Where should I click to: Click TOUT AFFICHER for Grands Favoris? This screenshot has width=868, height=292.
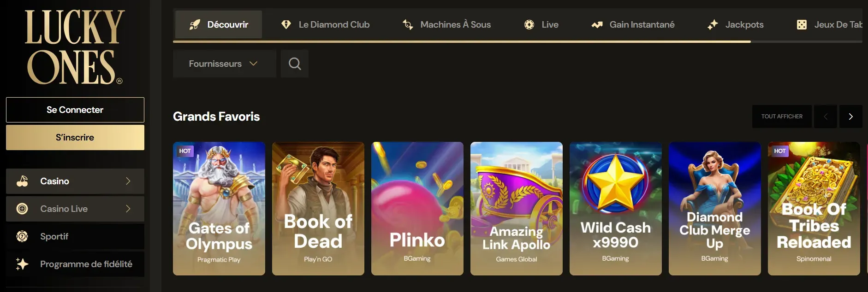click(x=782, y=117)
